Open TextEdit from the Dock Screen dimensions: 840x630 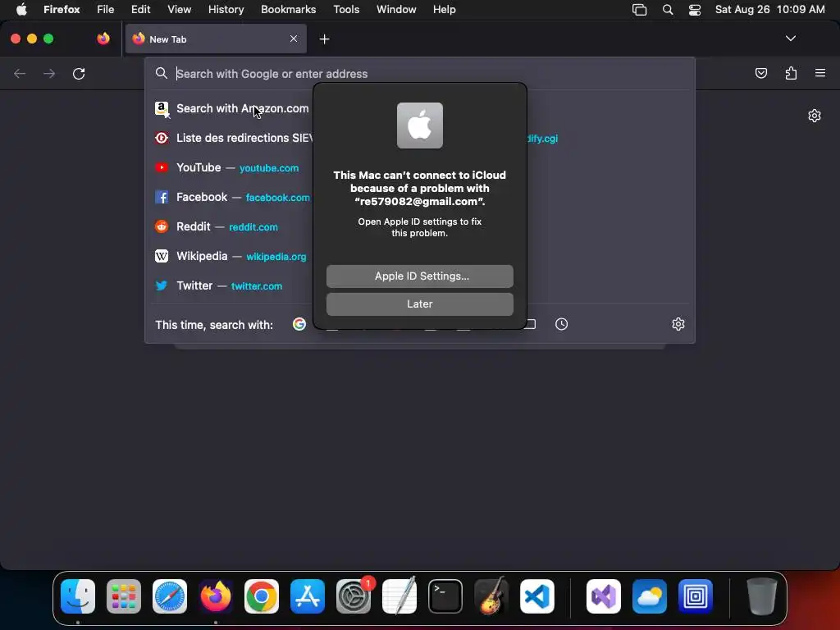click(399, 596)
